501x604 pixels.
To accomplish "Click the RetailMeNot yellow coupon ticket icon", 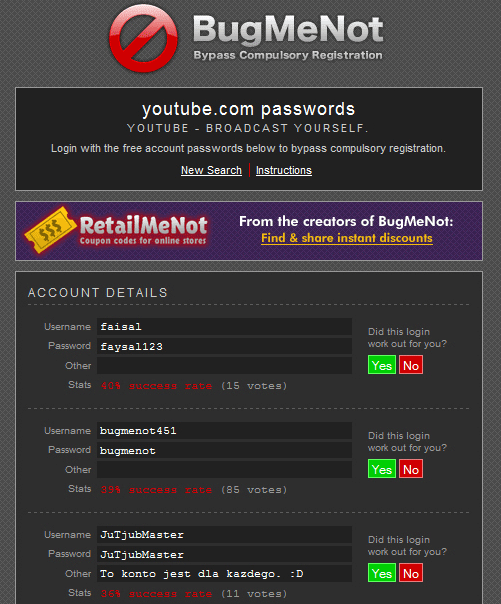I will point(50,230).
